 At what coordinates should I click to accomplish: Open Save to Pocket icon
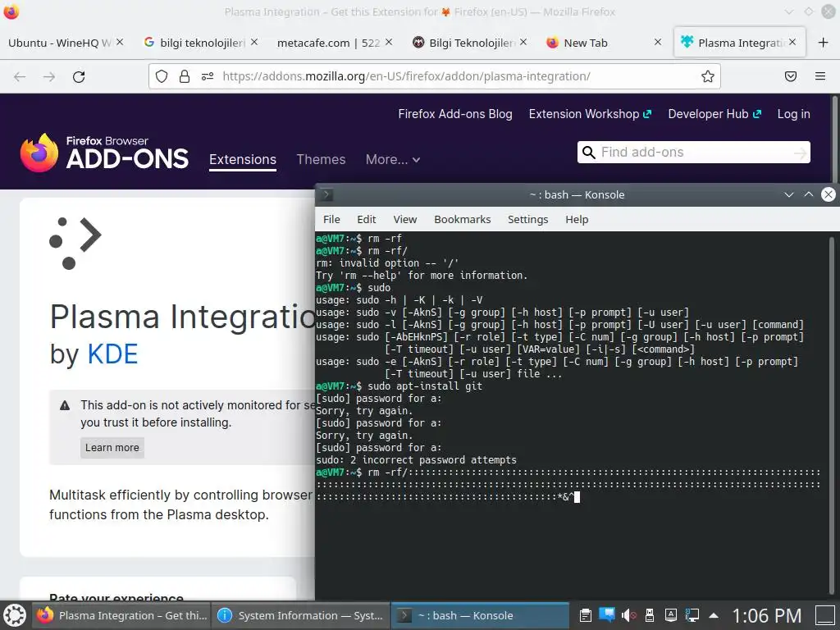pyautogui.click(x=791, y=76)
